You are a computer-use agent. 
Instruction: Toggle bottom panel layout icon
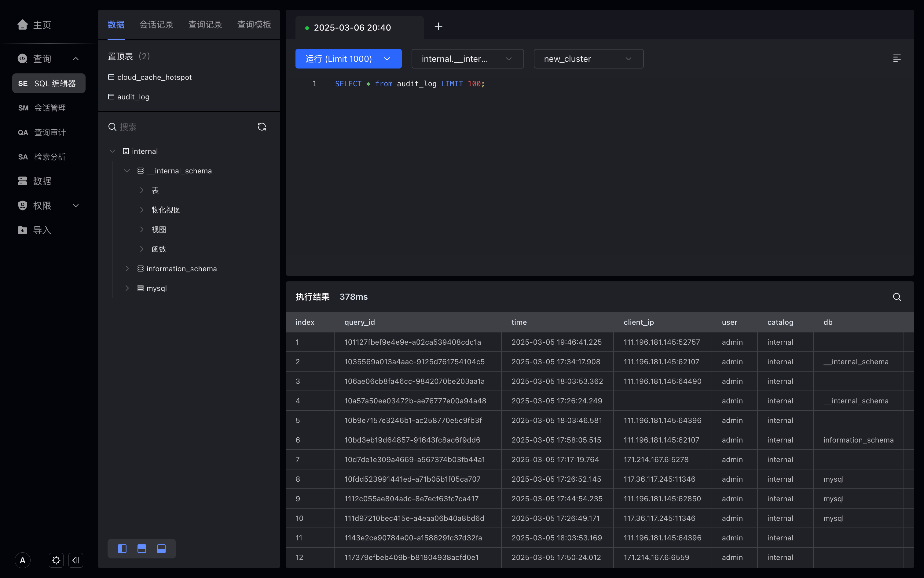tap(161, 549)
